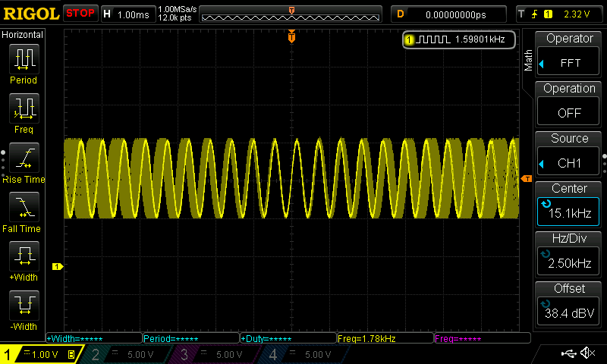Click the orange trigger position marker
Image resolution: width=607 pixels, height=364 pixels.
pyautogui.click(x=291, y=36)
